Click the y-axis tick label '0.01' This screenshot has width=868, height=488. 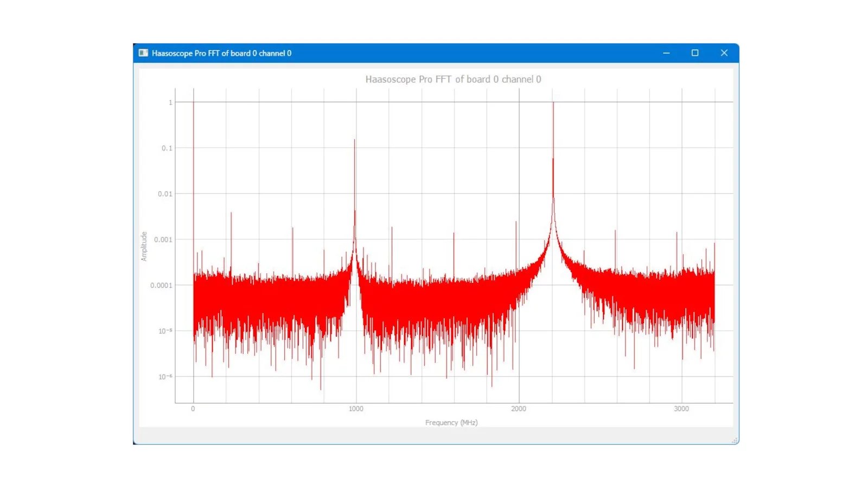coord(165,194)
